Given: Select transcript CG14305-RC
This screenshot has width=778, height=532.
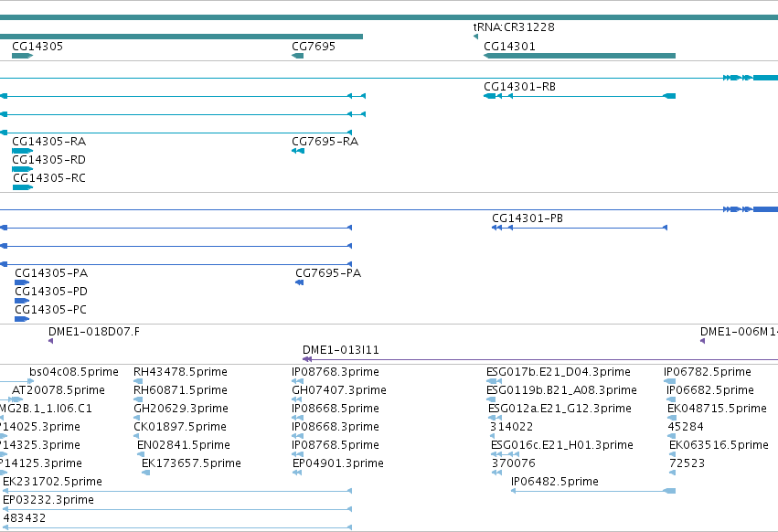Looking at the screenshot, I should (x=49, y=177).
